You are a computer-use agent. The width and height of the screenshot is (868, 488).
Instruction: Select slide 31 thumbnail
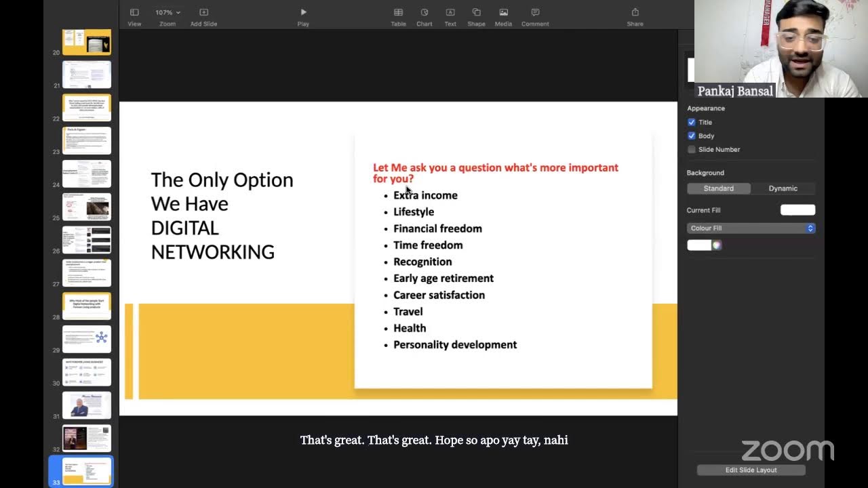click(87, 405)
